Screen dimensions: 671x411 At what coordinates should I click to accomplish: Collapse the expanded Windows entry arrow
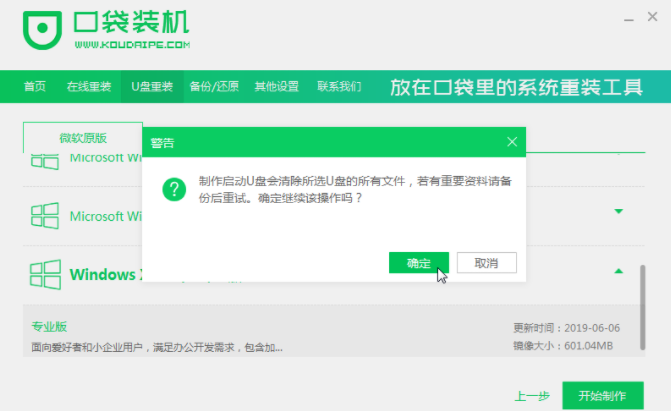click(x=618, y=271)
